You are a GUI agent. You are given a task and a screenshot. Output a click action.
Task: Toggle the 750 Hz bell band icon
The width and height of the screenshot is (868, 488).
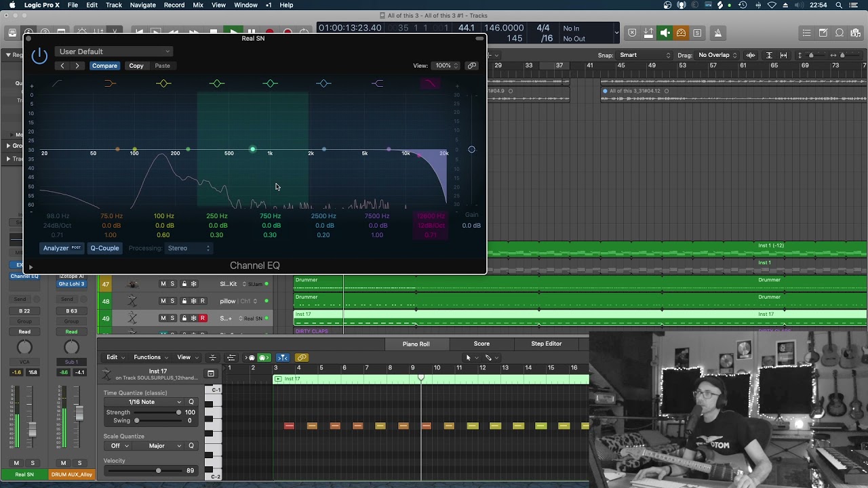point(271,83)
